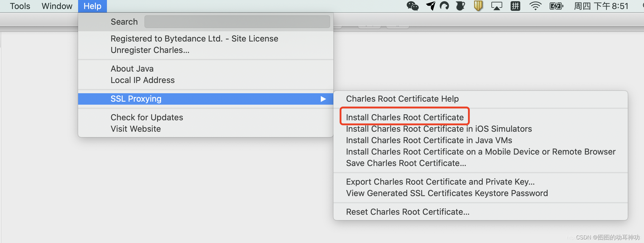Export Charles Root Certificate and Private Key
The height and width of the screenshot is (243, 644).
pos(481,182)
